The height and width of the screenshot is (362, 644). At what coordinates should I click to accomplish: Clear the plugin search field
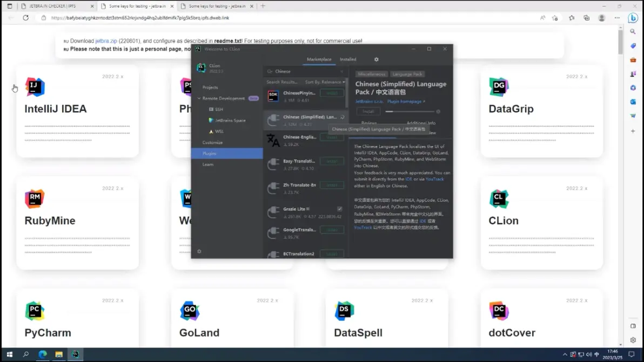[x=341, y=71]
